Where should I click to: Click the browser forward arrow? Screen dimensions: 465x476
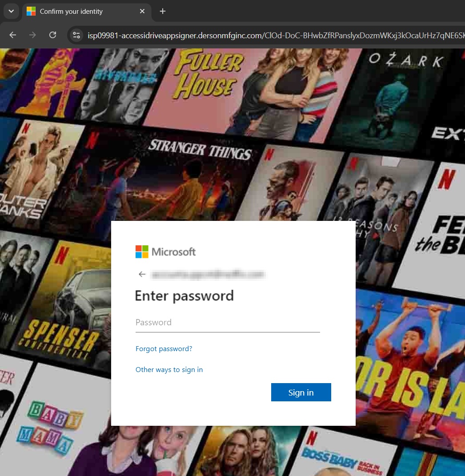pyautogui.click(x=32, y=35)
